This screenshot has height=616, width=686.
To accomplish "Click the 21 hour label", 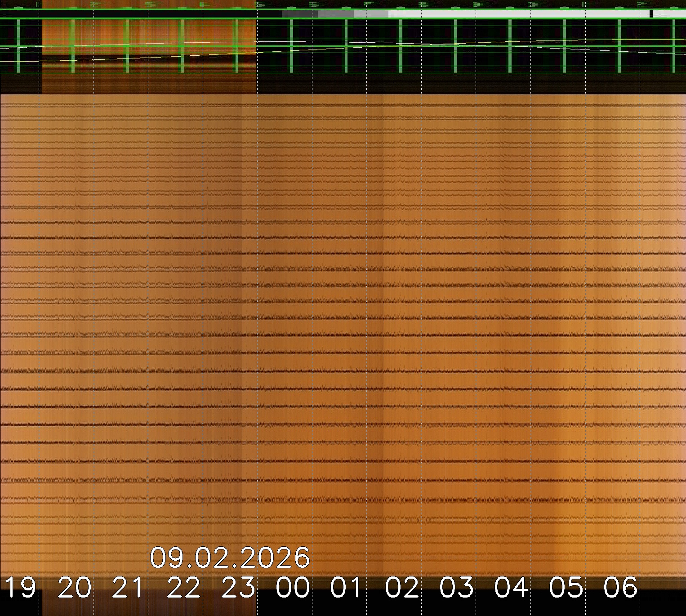I will click(x=129, y=588).
